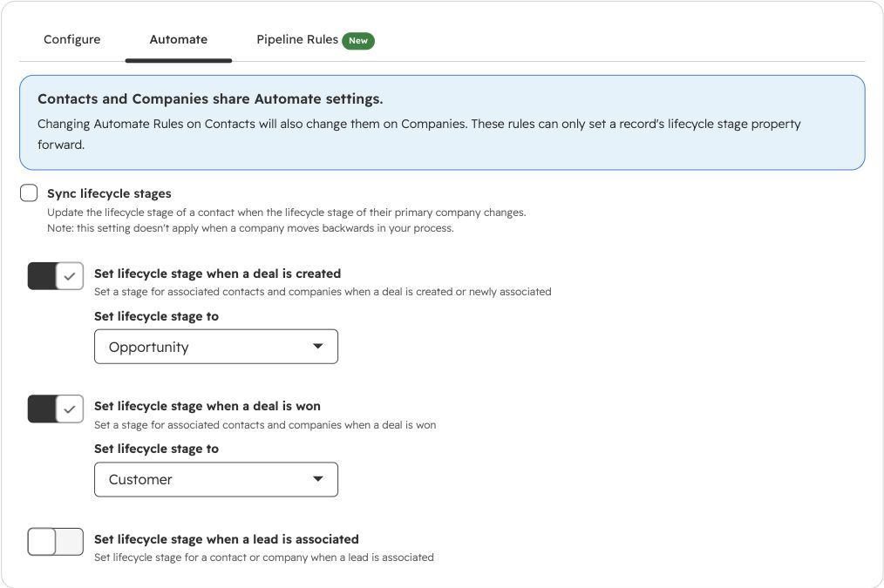Click description 'Set lifecycle stage for a contact or company'
Screen dimensions: 884x588
(264, 557)
